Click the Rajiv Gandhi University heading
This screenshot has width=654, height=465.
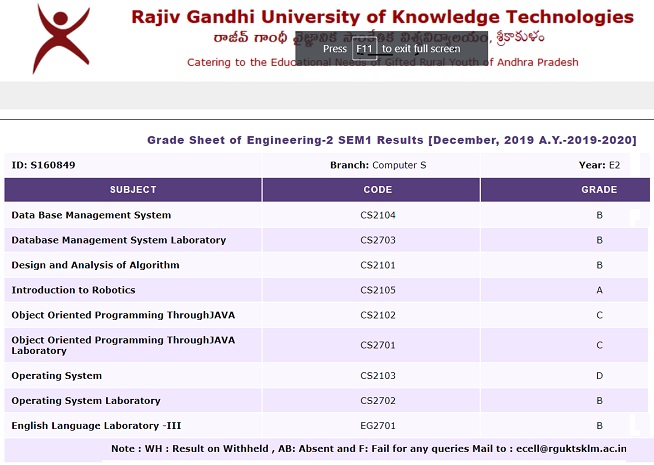coord(382,17)
